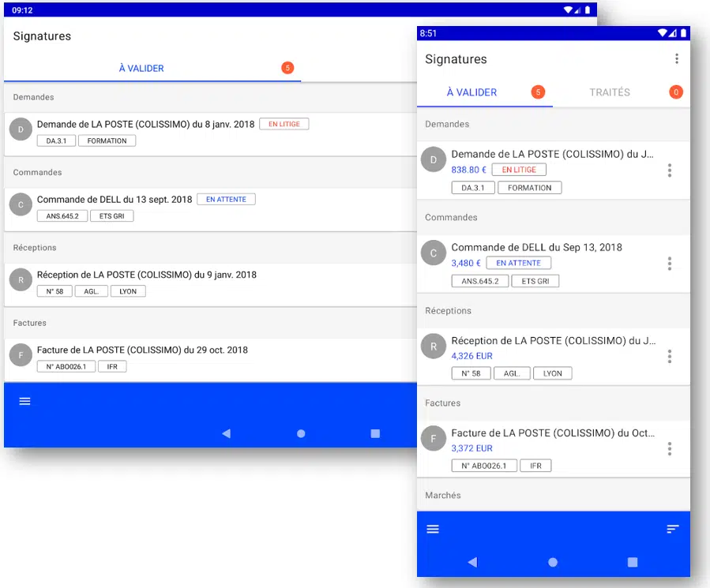Image resolution: width=710 pixels, height=588 pixels.
Task: Tap the circular D avatar on the tablet
Action: [x=21, y=129]
